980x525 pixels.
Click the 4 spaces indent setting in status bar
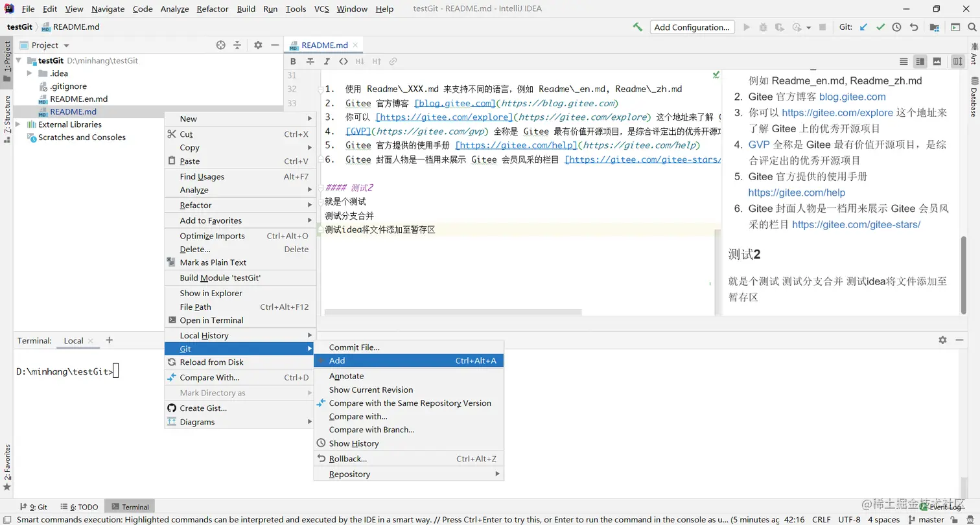(884, 519)
